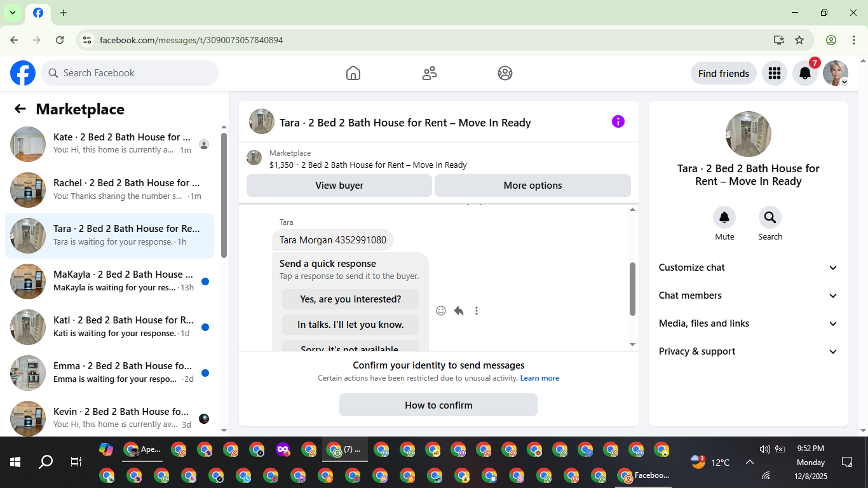The width and height of the screenshot is (868, 488).
Task: Open the Facebook menu grid icon
Action: coord(774,73)
